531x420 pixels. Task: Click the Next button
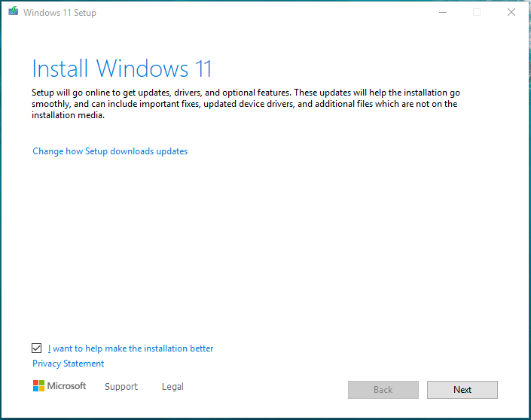[x=462, y=390]
